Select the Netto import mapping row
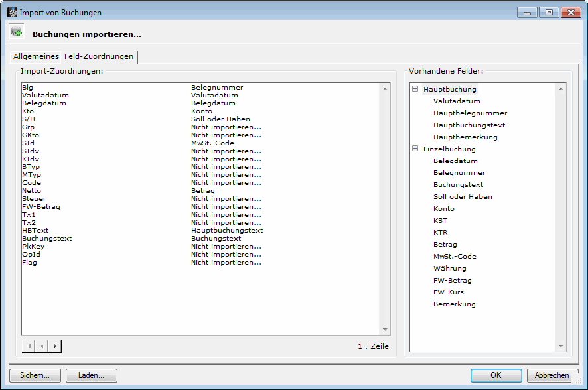588x390 pixels. pos(32,191)
